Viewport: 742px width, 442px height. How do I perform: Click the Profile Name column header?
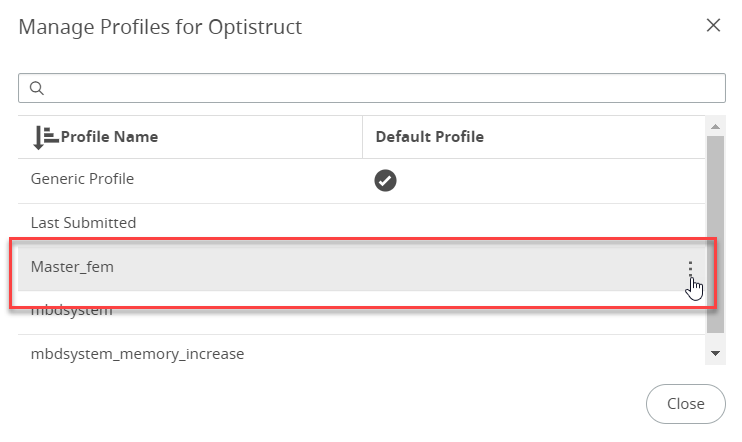(x=109, y=137)
